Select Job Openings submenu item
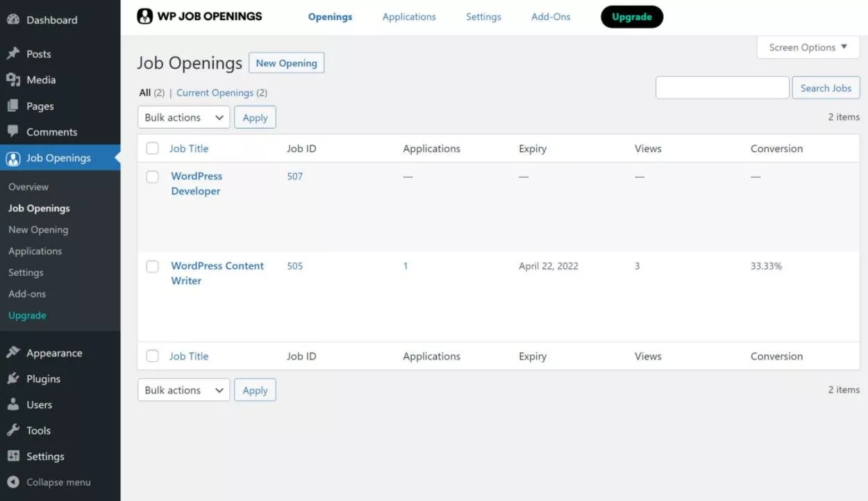 39,208
